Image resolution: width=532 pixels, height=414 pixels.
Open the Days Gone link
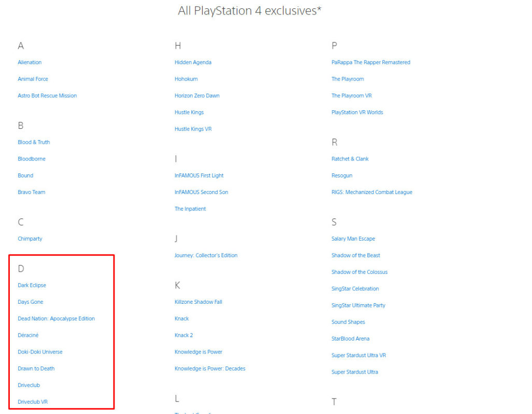tap(31, 302)
